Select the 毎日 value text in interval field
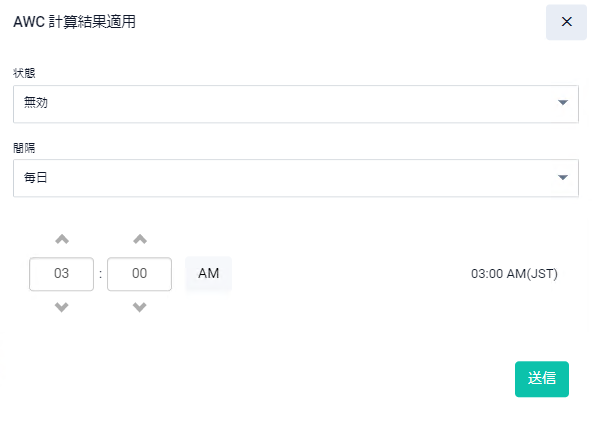This screenshot has height=436, width=592. tap(35, 177)
